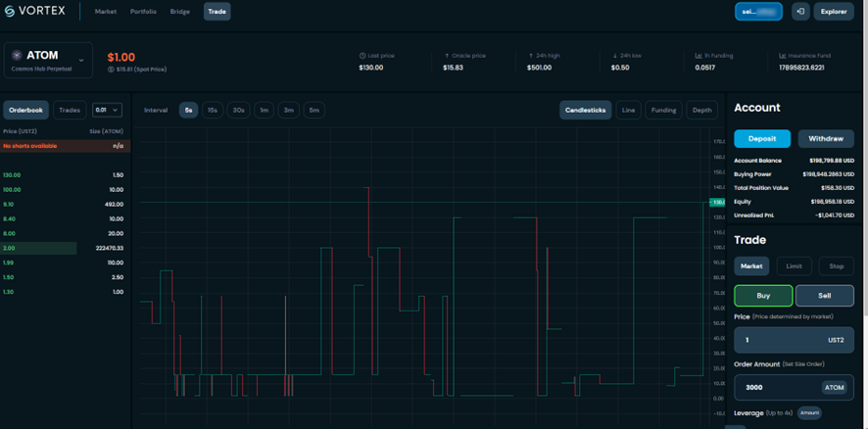The height and width of the screenshot is (429, 868).
Task: Click the Vortex logo icon
Action: [x=10, y=11]
